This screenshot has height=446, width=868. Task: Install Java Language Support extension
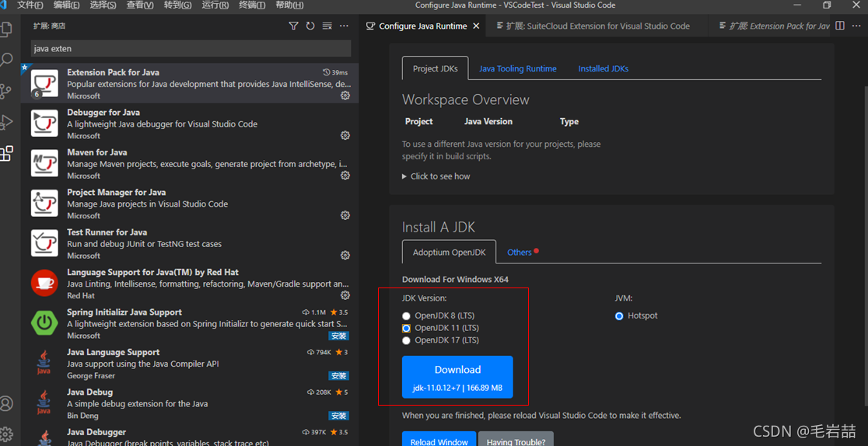pos(338,376)
